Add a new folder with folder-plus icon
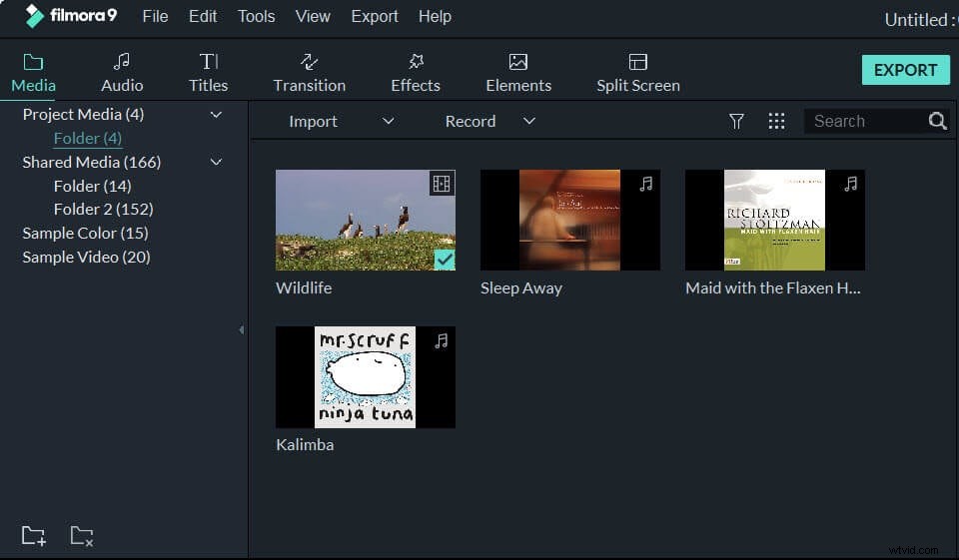The width and height of the screenshot is (959, 560). [x=33, y=536]
